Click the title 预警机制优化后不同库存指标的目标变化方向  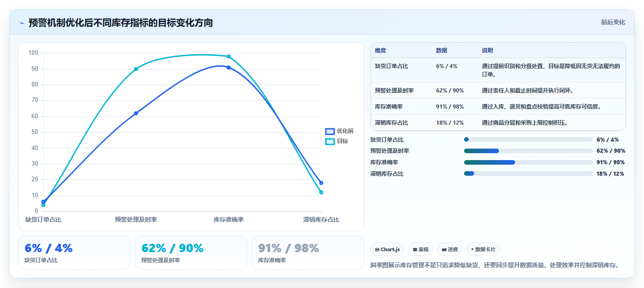pos(121,23)
